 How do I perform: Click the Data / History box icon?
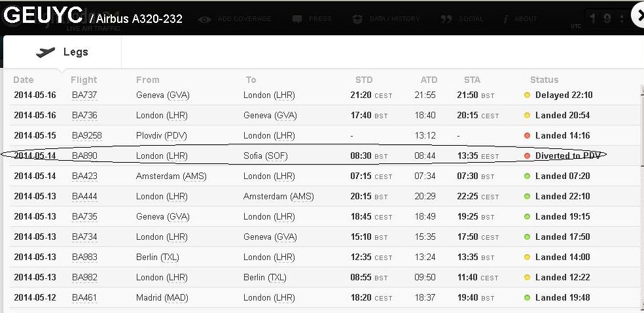(357, 19)
